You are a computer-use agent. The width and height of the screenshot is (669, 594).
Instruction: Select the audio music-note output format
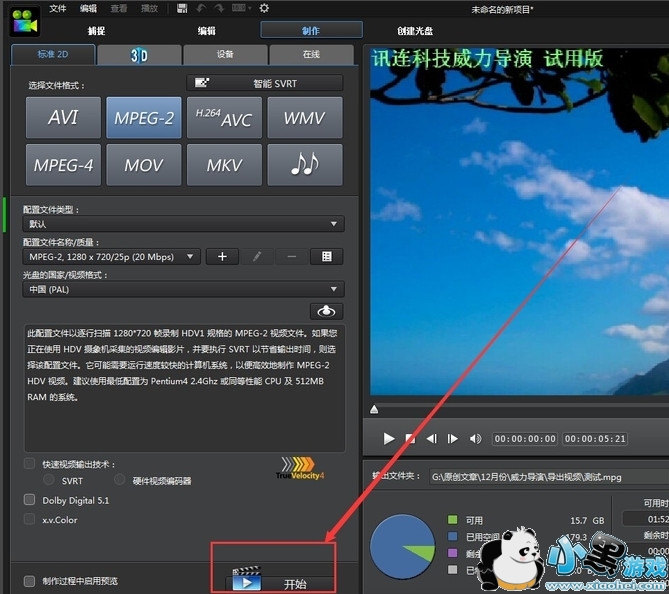tap(304, 165)
